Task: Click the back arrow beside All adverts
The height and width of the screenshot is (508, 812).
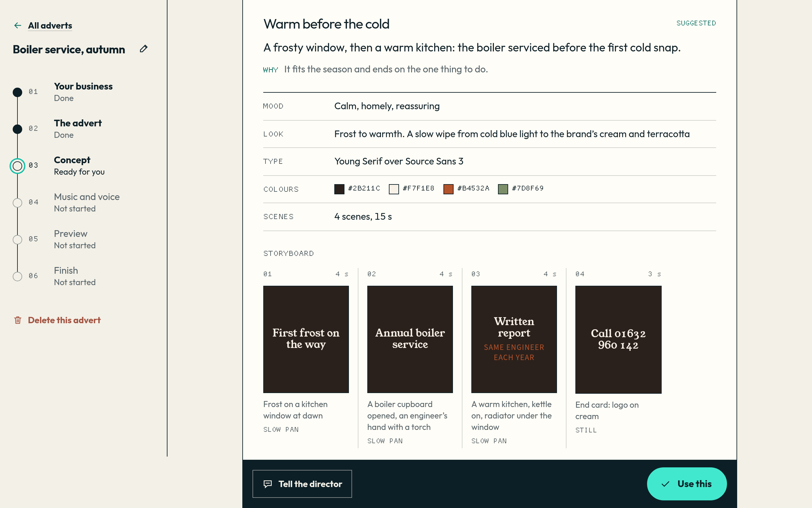Action: click(18, 25)
